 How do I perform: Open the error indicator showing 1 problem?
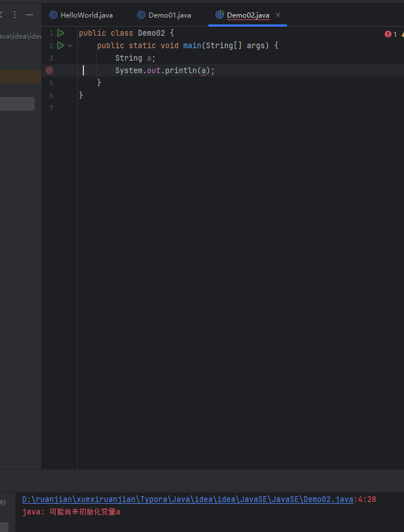pos(391,34)
